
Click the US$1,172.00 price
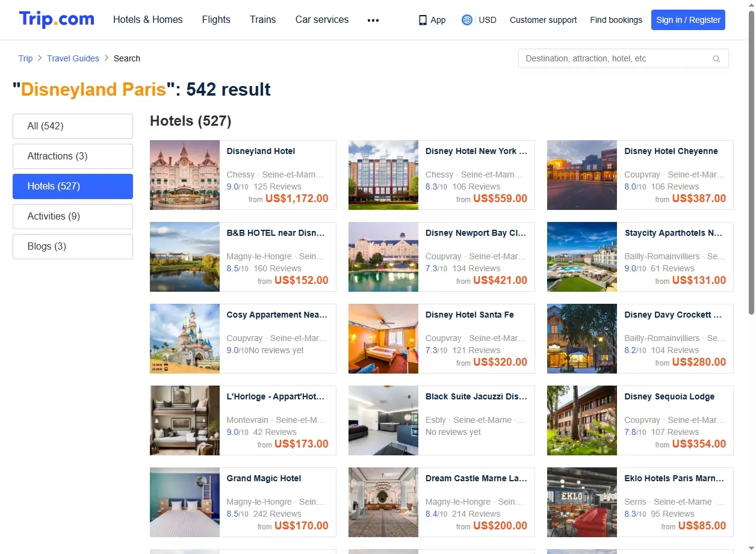pyautogui.click(x=297, y=199)
